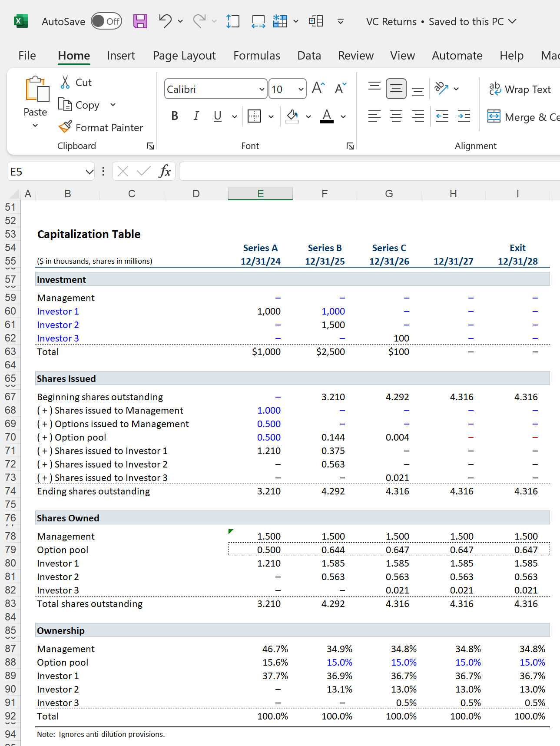
Task: Open the Formulas ribbon tab
Action: tap(256, 56)
